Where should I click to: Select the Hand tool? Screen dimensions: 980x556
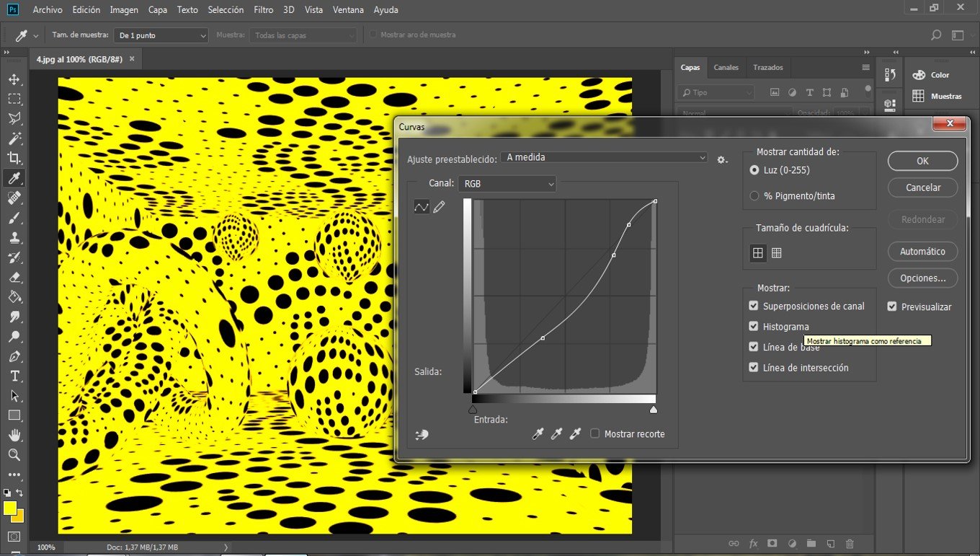click(14, 436)
